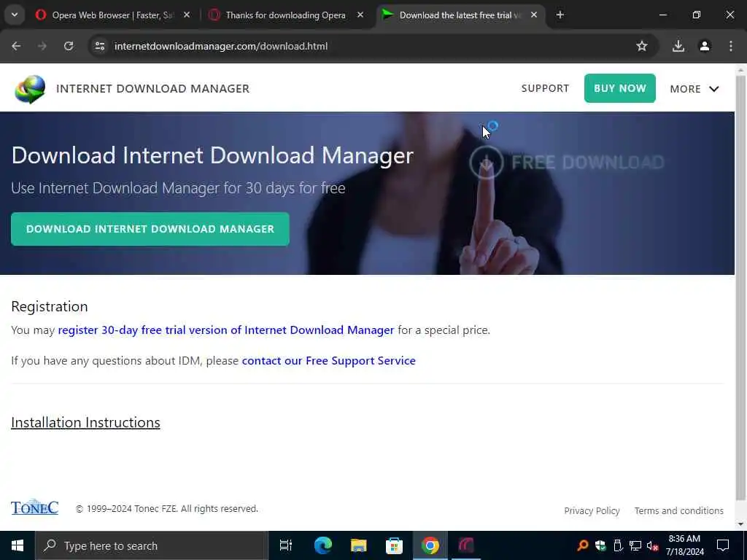Close the Thanks for downloading Opera tab
The height and width of the screenshot is (560, 747).
point(360,15)
